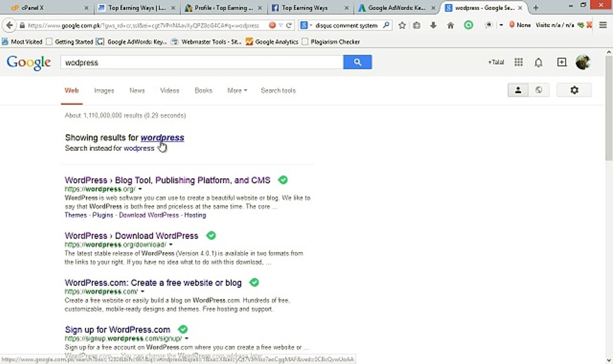
Task: Expand the wordpress.org/ result URL dropdown arrow
Action: (140, 189)
